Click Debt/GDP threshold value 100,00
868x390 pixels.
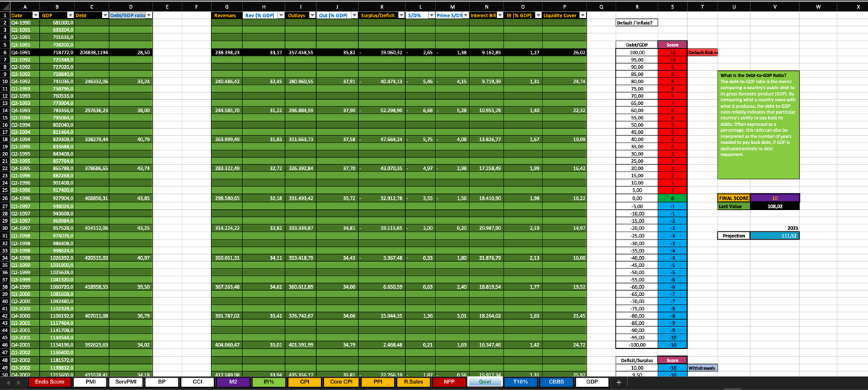[637, 52]
